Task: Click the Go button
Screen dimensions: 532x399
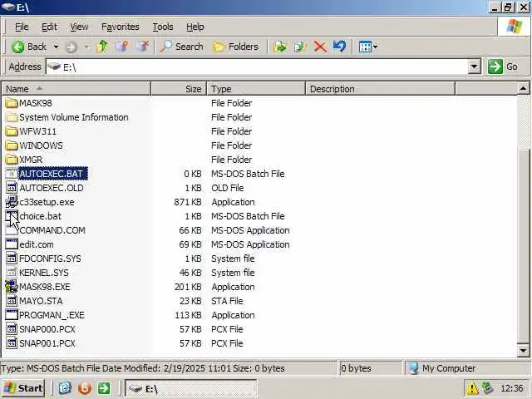Action: click(x=503, y=66)
